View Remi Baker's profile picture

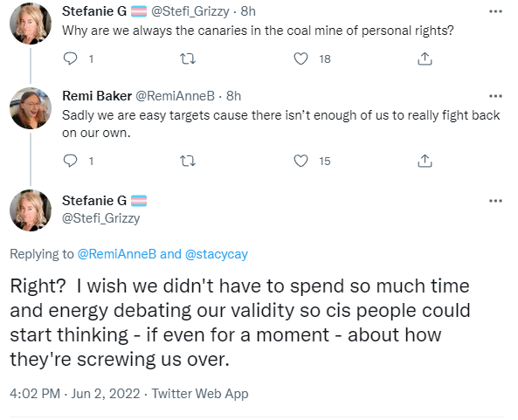31,108
